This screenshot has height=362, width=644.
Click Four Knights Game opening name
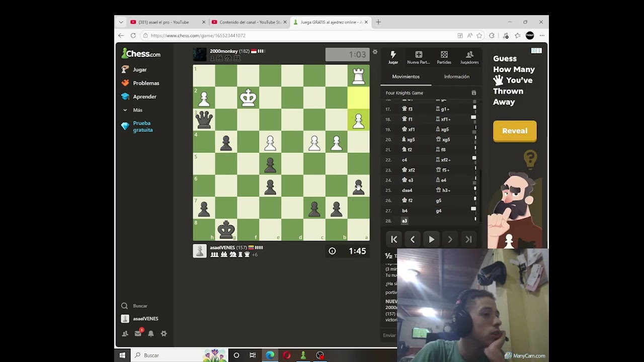pos(404,93)
